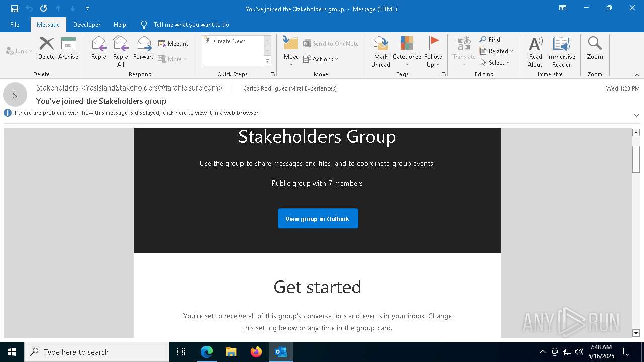The image size is (644, 362).
Task: Click Outlook icon on taskbar
Action: [x=281, y=352]
